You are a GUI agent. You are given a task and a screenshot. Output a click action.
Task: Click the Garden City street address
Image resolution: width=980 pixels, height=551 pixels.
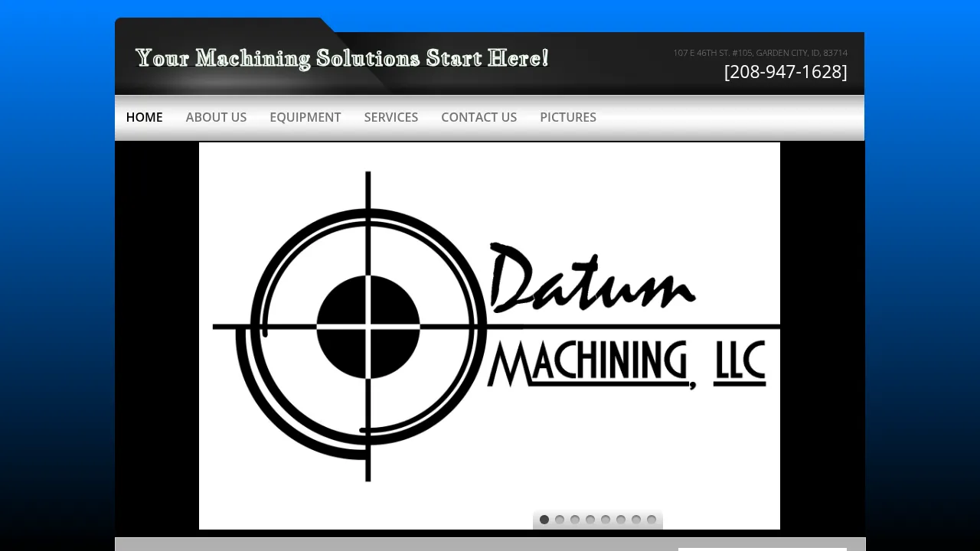coord(759,53)
